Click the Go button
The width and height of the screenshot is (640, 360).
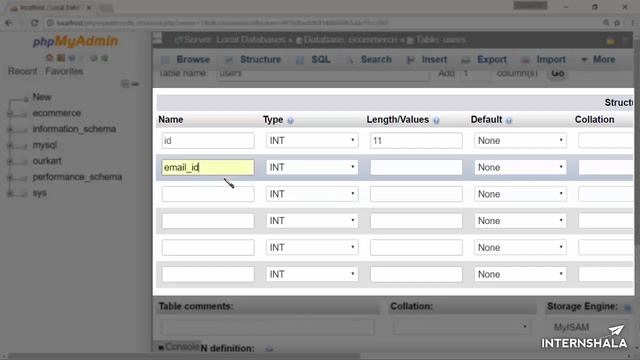click(x=558, y=73)
